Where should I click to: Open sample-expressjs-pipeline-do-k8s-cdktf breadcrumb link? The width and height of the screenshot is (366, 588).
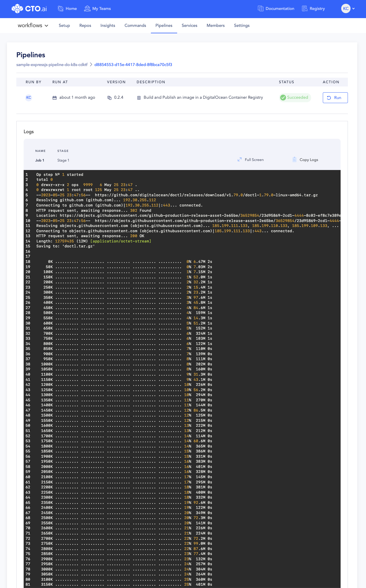(x=52, y=65)
